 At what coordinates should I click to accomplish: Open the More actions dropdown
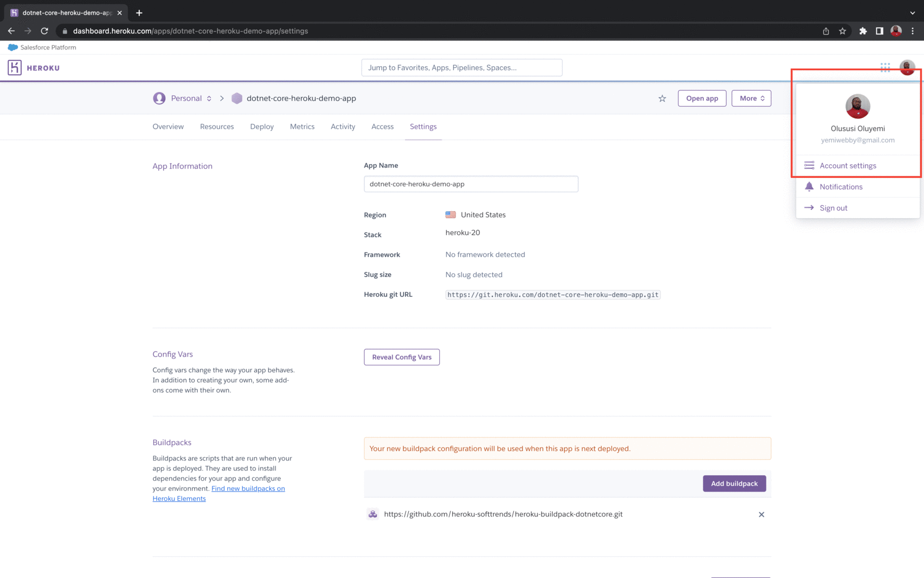coord(751,98)
